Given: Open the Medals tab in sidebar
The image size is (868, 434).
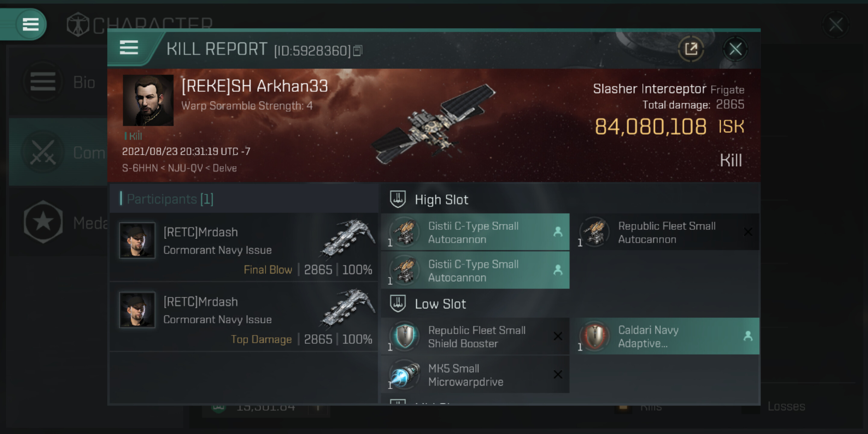Looking at the screenshot, I should [x=58, y=222].
